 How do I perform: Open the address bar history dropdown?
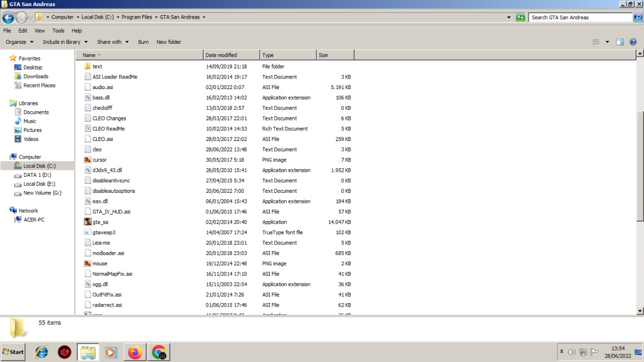pos(509,17)
